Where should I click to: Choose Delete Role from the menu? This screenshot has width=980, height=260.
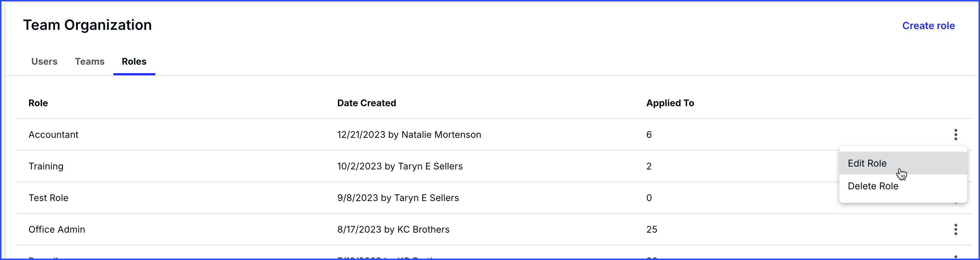pyautogui.click(x=873, y=186)
